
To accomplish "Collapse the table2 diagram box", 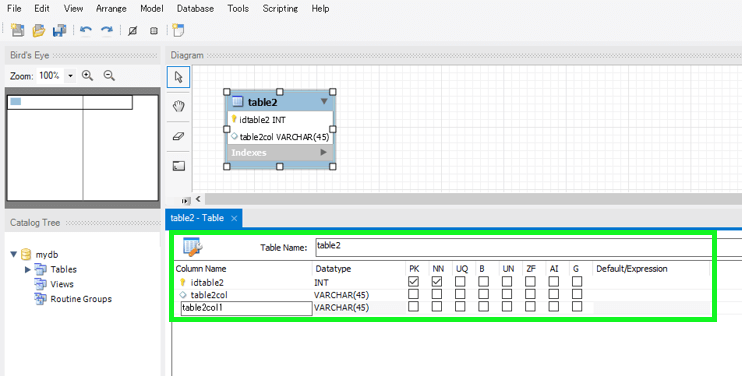I will [324, 101].
